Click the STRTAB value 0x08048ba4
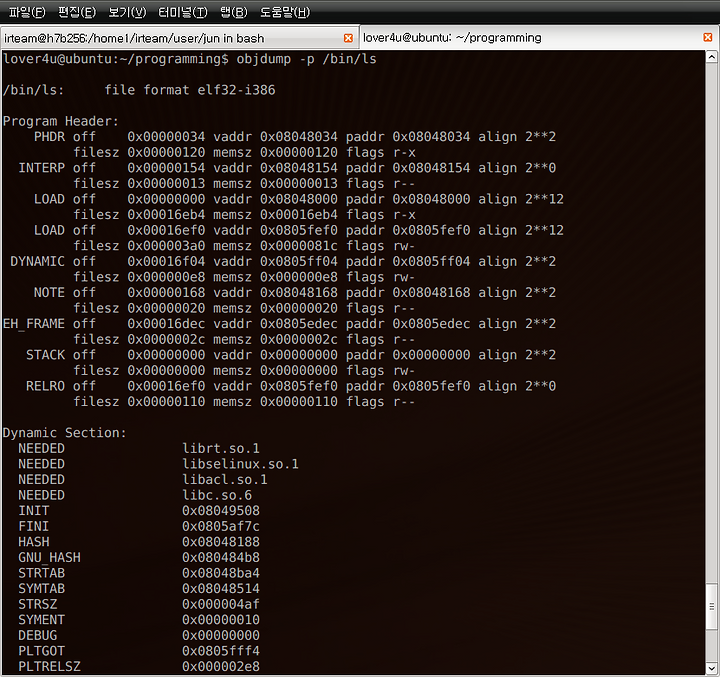Screen dimensions: 720x677 click(x=221, y=574)
